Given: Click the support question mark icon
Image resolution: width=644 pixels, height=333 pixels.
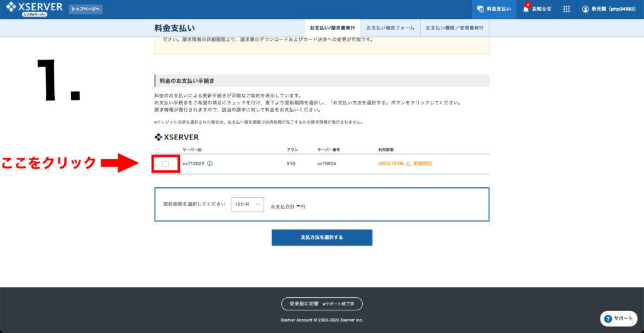Looking at the screenshot, I should pyautogui.click(x=609, y=319).
